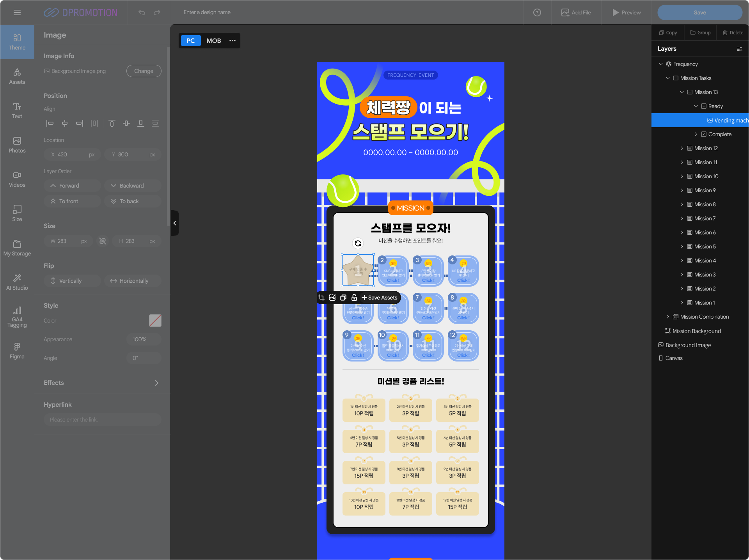Open the Photos sidebar panel
Screen dimensions: 749x560
click(x=17, y=145)
